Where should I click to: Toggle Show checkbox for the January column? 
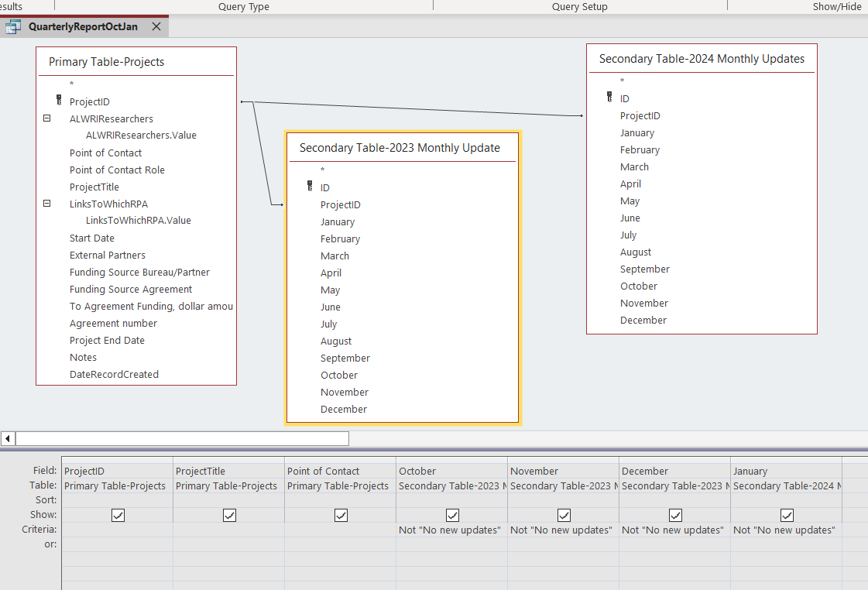(787, 515)
